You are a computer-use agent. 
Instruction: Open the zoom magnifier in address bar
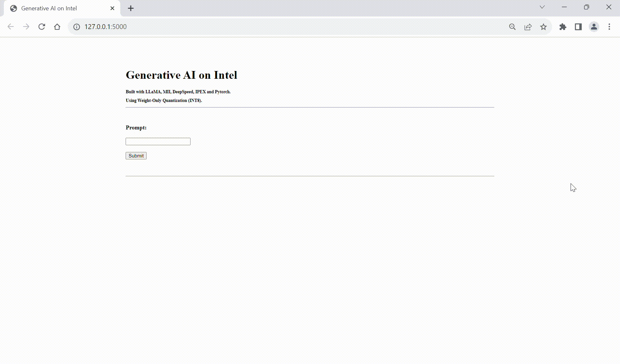point(512,27)
